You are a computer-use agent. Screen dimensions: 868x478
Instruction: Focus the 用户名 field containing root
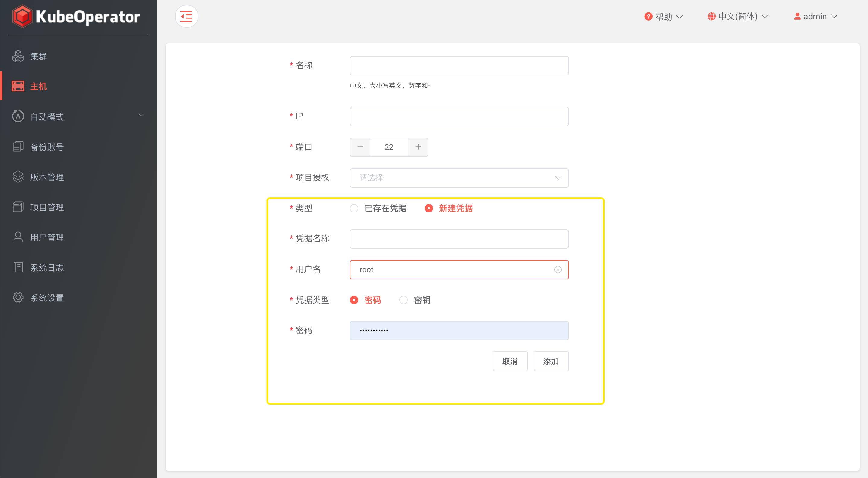point(459,270)
